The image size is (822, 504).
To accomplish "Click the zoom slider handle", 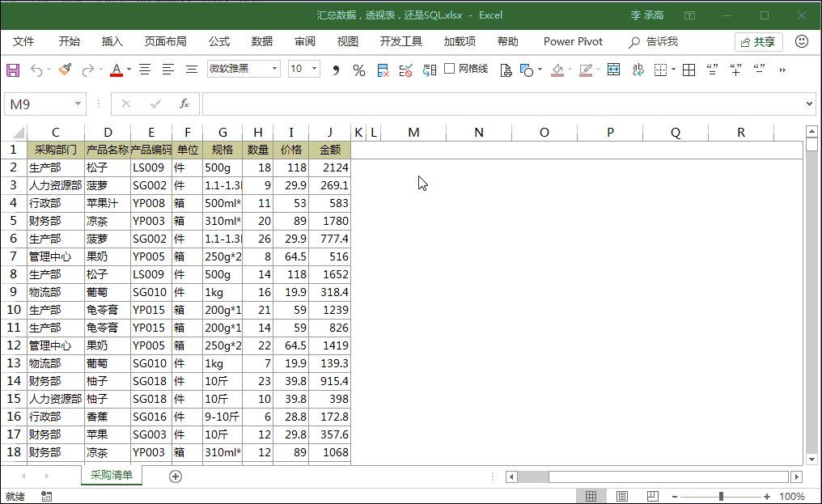I will [x=722, y=496].
